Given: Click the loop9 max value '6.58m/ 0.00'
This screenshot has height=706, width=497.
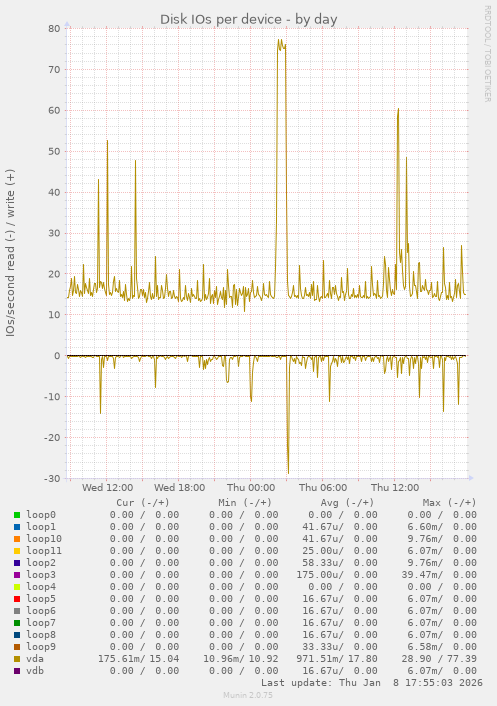Looking at the screenshot, I should [442, 647].
